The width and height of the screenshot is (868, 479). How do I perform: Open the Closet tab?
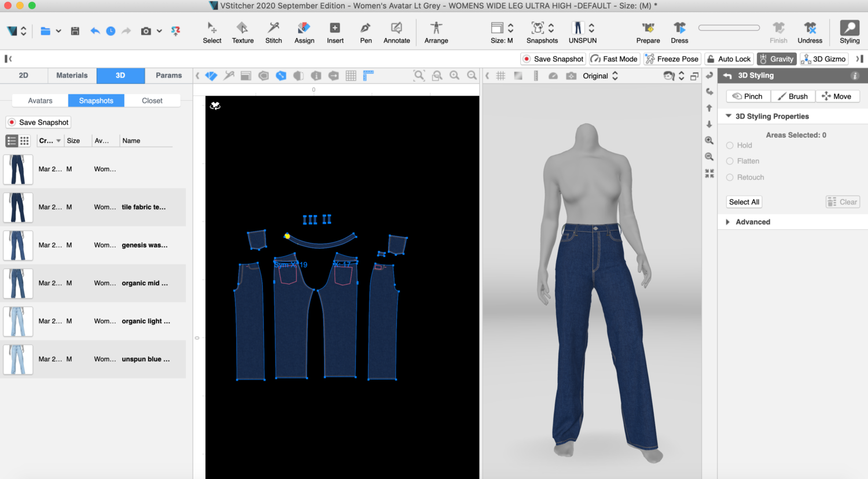click(x=152, y=101)
